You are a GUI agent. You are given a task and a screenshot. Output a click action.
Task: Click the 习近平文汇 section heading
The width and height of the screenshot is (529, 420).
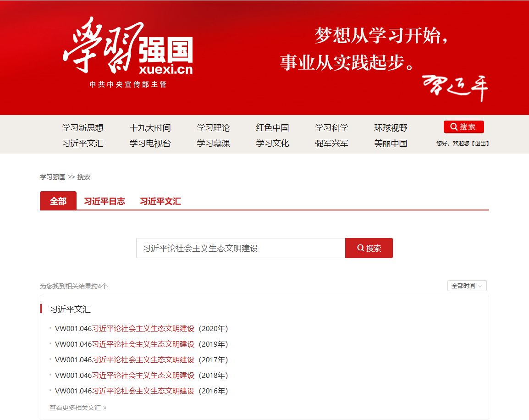70,309
